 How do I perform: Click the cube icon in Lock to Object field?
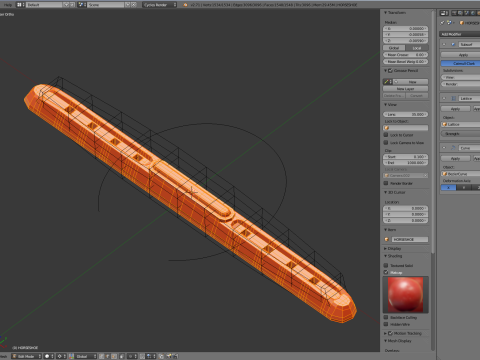tap(387, 128)
